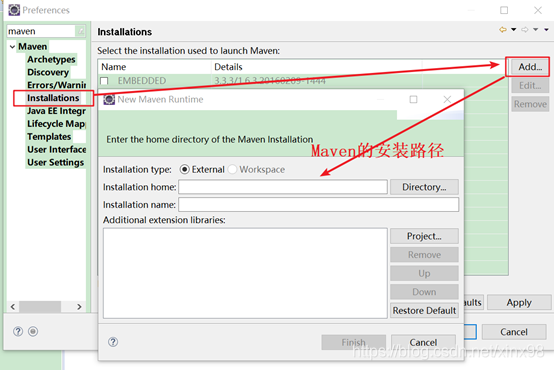Screen dimensions: 554x370
Task: Open Errors/Warnings preference page
Action: pos(57,85)
